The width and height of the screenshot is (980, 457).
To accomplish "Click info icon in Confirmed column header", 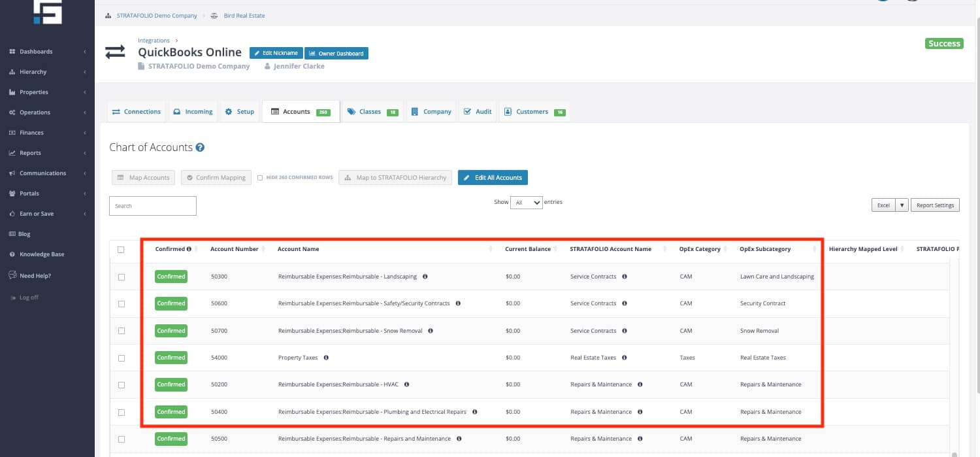I will 189,249.
